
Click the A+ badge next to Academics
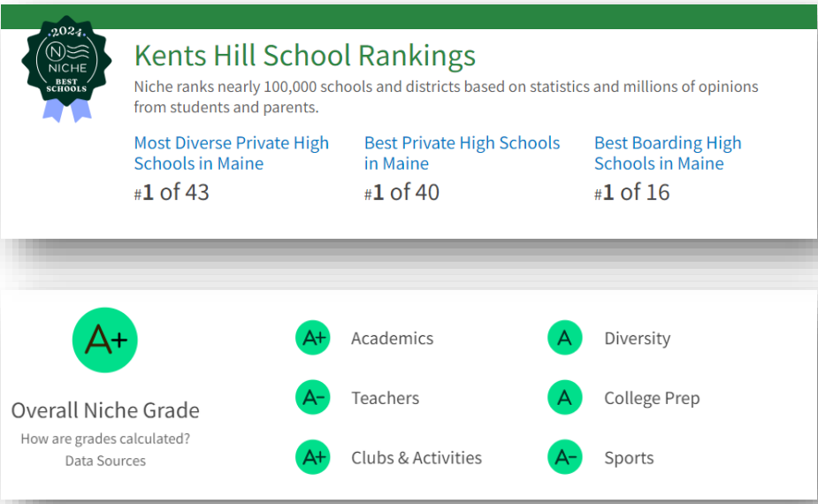coord(313,338)
